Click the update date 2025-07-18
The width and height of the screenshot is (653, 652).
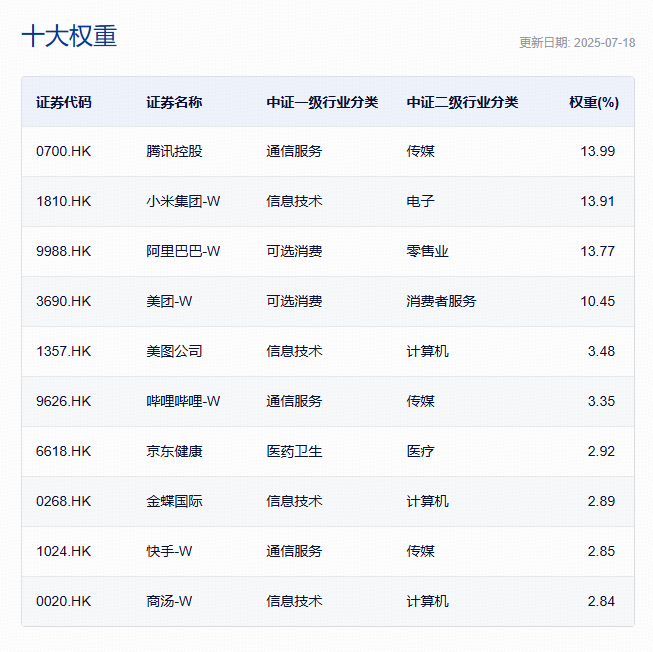pos(604,42)
